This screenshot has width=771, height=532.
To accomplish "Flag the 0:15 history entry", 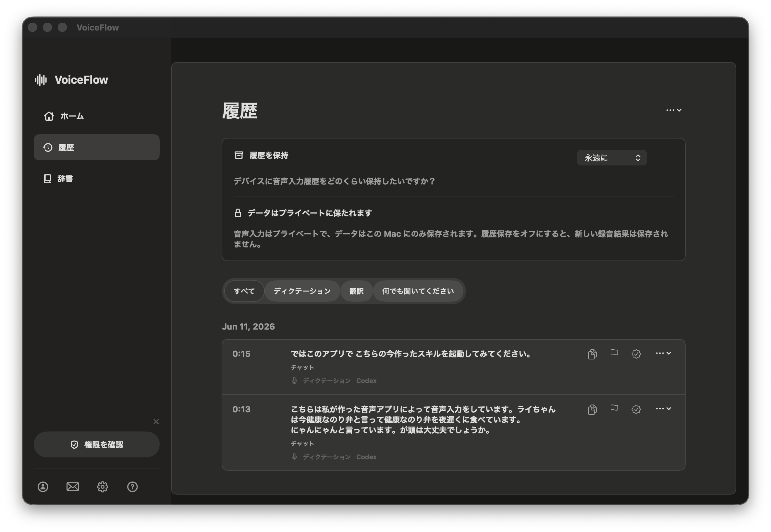I will pyautogui.click(x=614, y=353).
